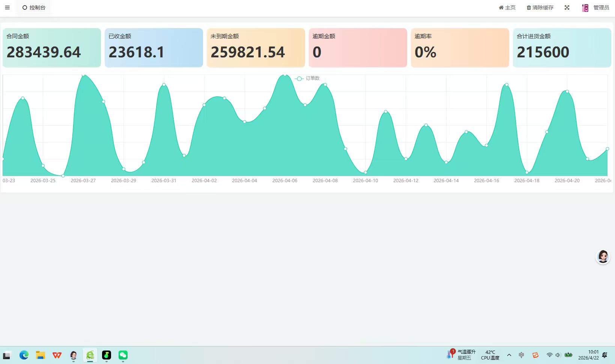This screenshot has width=615, height=364.
Task: Click the floating assistant avatar icon
Action: point(603,257)
